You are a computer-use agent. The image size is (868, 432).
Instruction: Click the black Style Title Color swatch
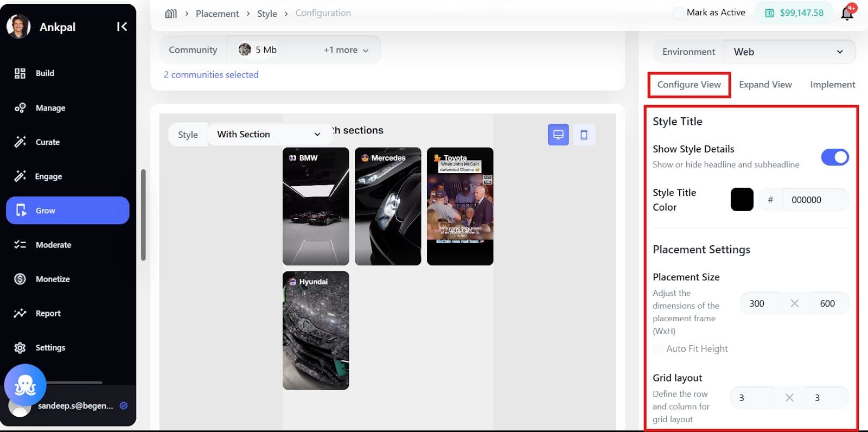click(x=742, y=200)
